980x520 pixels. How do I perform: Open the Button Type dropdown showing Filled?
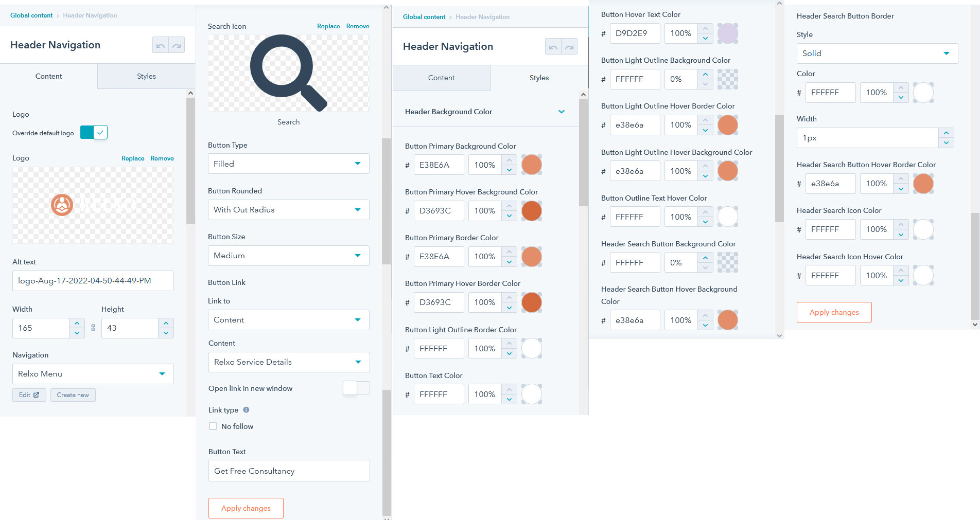pos(288,164)
